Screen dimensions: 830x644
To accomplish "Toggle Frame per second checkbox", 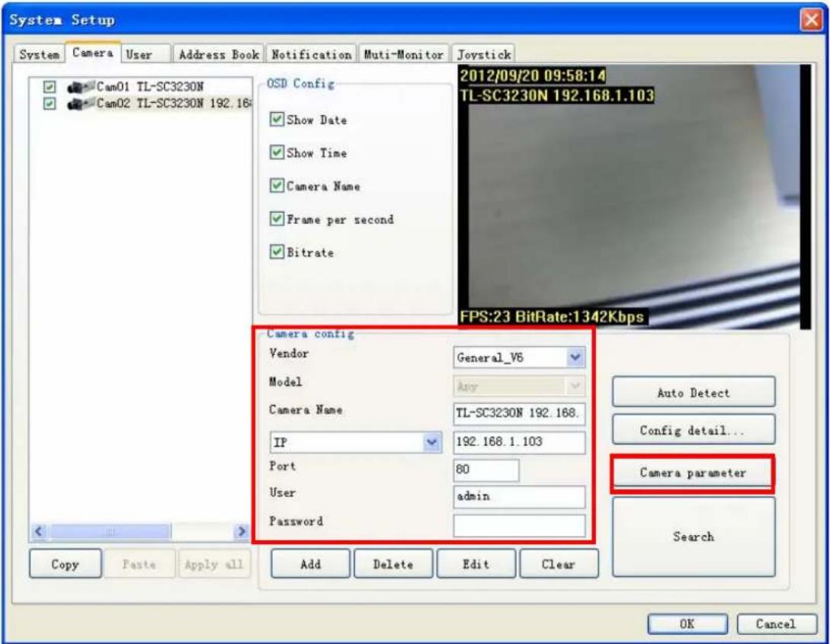I will pyautogui.click(x=277, y=219).
